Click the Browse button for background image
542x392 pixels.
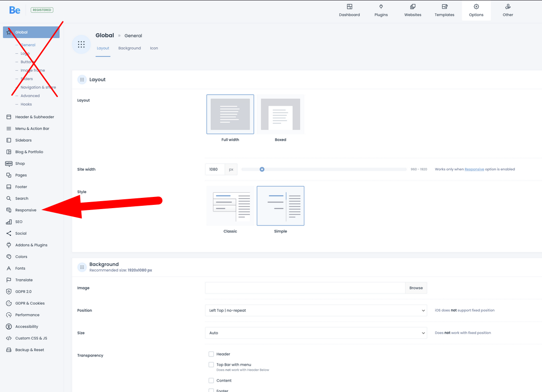[x=416, y=288]
